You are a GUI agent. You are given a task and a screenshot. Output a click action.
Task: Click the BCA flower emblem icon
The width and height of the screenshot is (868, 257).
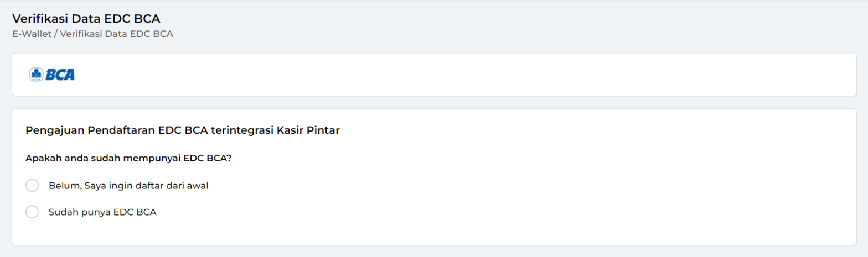click(37, 75)
